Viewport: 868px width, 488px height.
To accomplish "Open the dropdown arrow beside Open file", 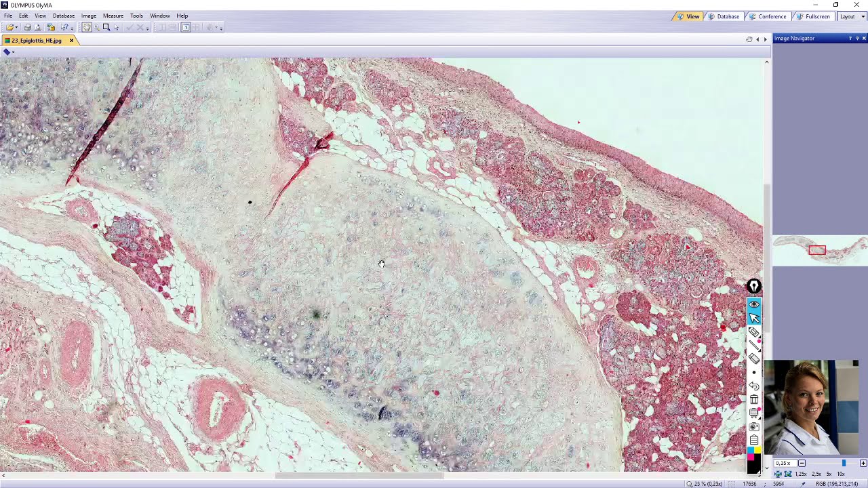I will point(16,27).
